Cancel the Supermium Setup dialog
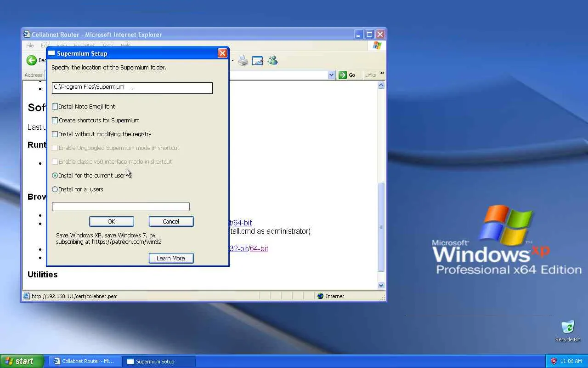The height and width of the screenshot is (368, 588). tap(171, 221)
